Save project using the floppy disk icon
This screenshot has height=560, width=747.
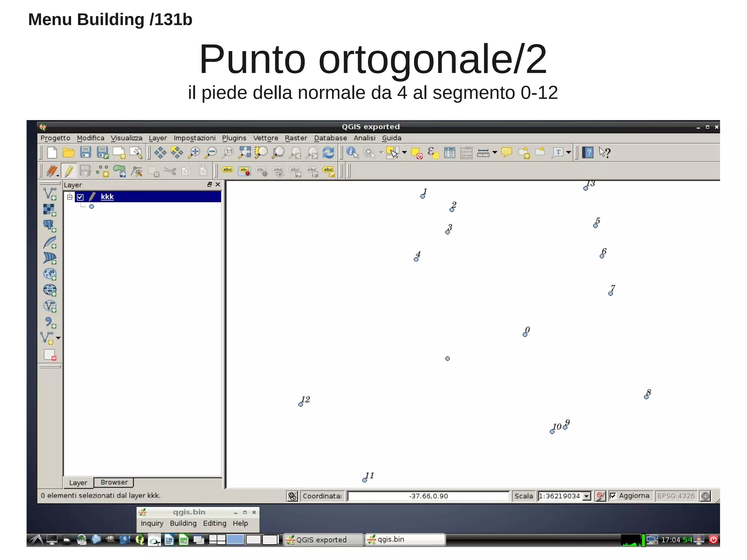(x=85, y=152)
